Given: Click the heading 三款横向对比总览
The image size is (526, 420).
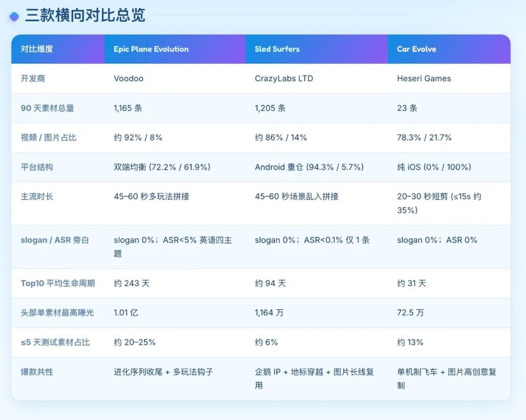Looking at the screenshot, I should coord(85,16).
